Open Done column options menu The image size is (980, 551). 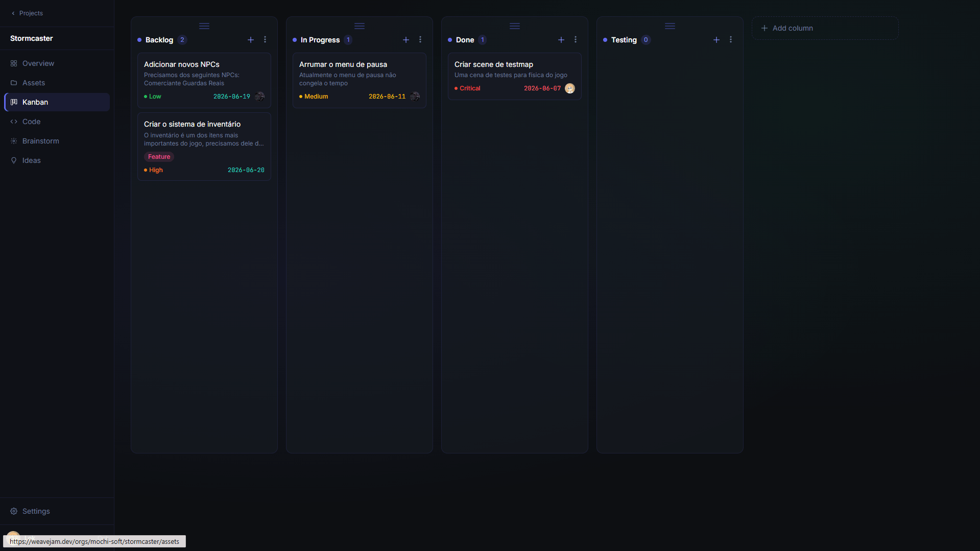pyautogui.click(x=576, y=40)
